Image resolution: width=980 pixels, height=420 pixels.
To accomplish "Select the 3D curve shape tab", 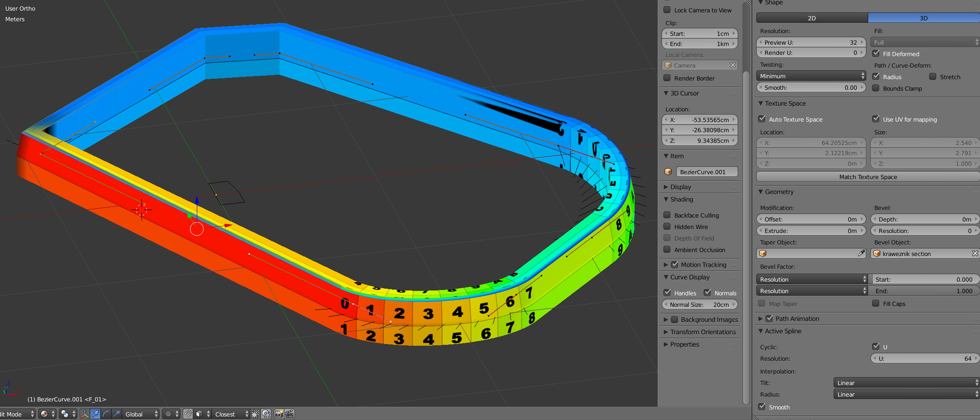I will 924,18.
